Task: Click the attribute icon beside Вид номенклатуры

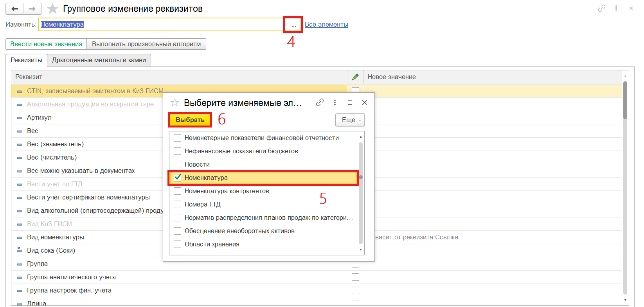Action: click(20, 237)
